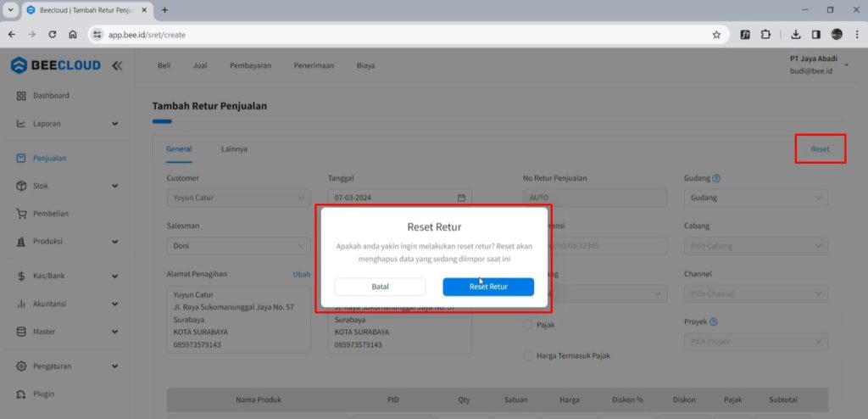View site information icon in address bar
The image size is (868, 419).
point(97,35)
